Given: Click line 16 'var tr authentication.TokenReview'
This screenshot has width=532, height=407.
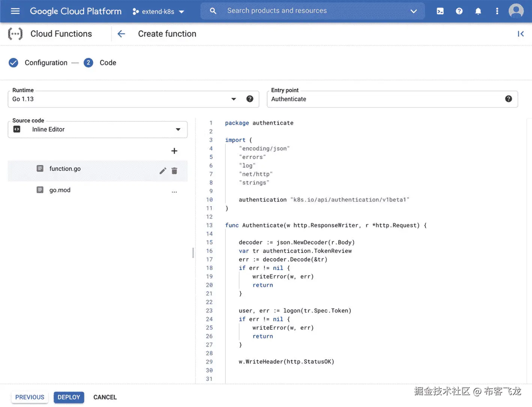Looking at the screenshot, I should click(x=295, y=251).
